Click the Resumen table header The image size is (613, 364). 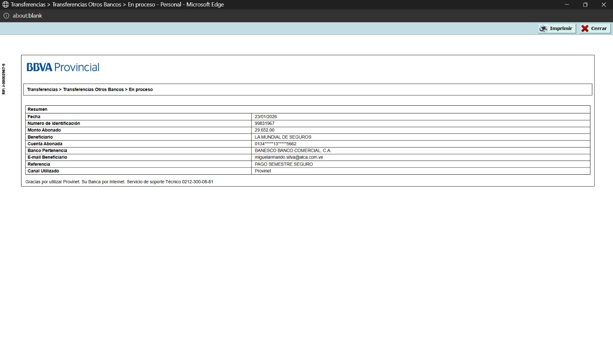[38, 110]
